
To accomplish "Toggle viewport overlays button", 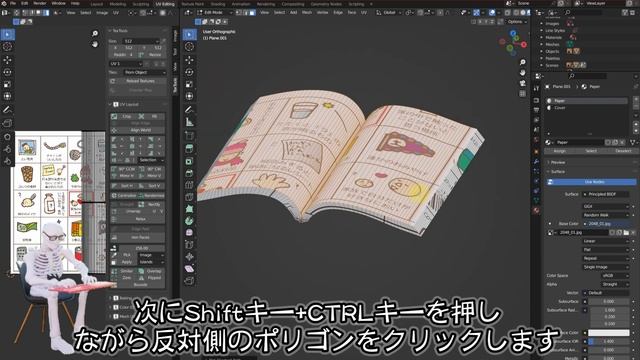I will (492, 13).
